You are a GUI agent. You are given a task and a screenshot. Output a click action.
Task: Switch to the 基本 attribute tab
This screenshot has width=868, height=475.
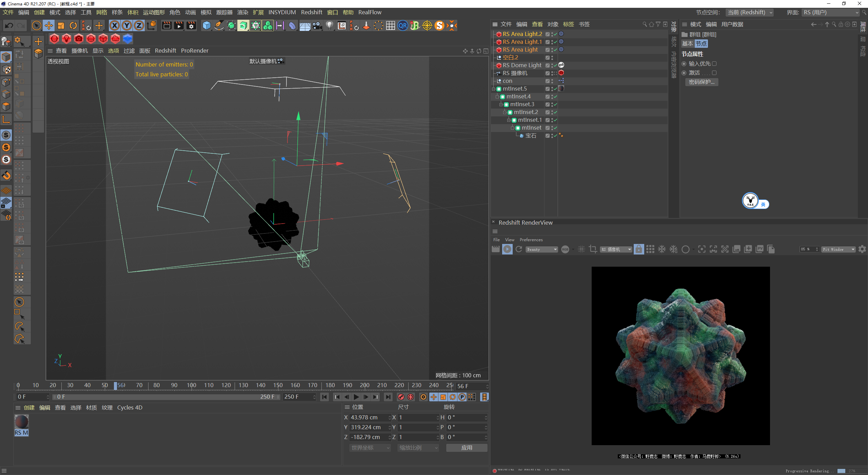pos(687,44)
